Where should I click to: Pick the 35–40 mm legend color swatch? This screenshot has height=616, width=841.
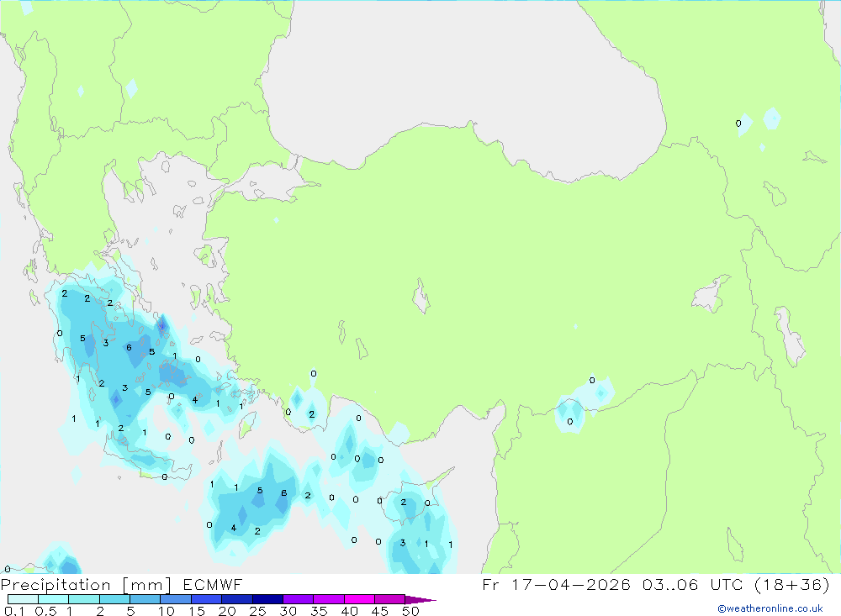pyautogui.click(x=329, y=599)
